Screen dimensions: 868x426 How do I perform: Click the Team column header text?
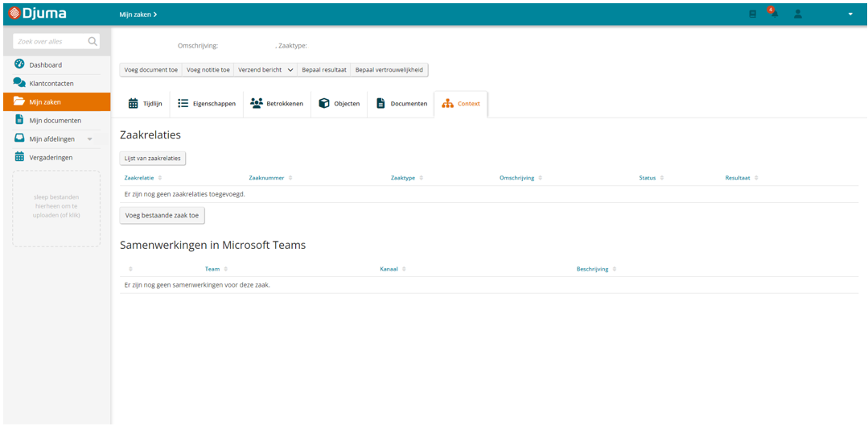coord(212,269)
